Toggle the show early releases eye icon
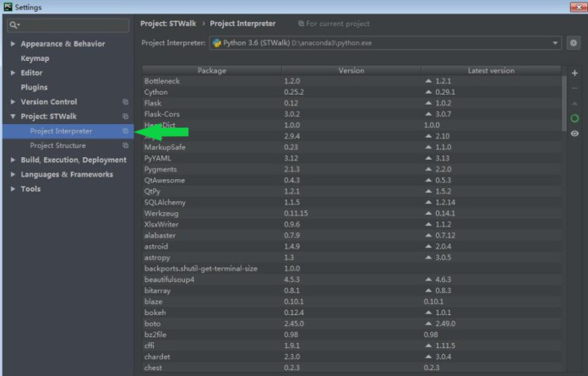The width and height of the screenshot is (588, 376). tap(574, 134)
